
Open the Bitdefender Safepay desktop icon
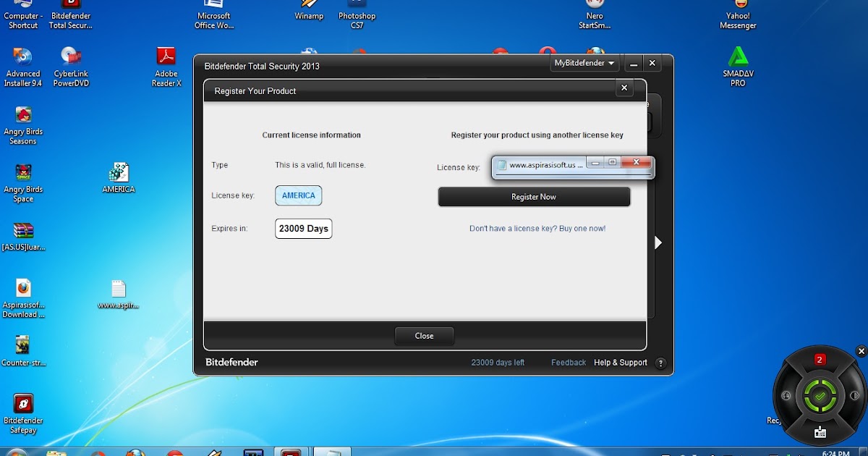[23, 414]
